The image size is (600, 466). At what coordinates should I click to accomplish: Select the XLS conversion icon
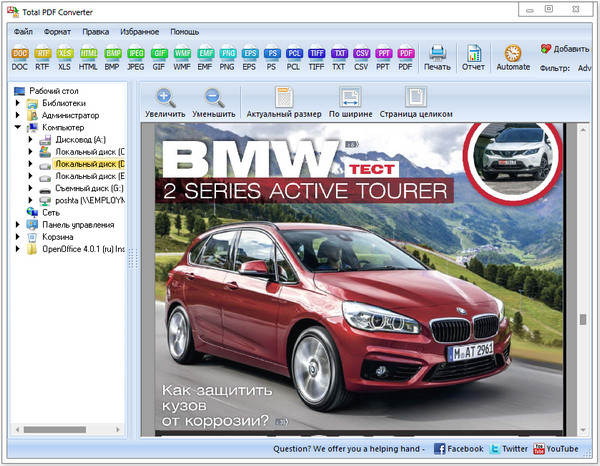pos(65,58)
